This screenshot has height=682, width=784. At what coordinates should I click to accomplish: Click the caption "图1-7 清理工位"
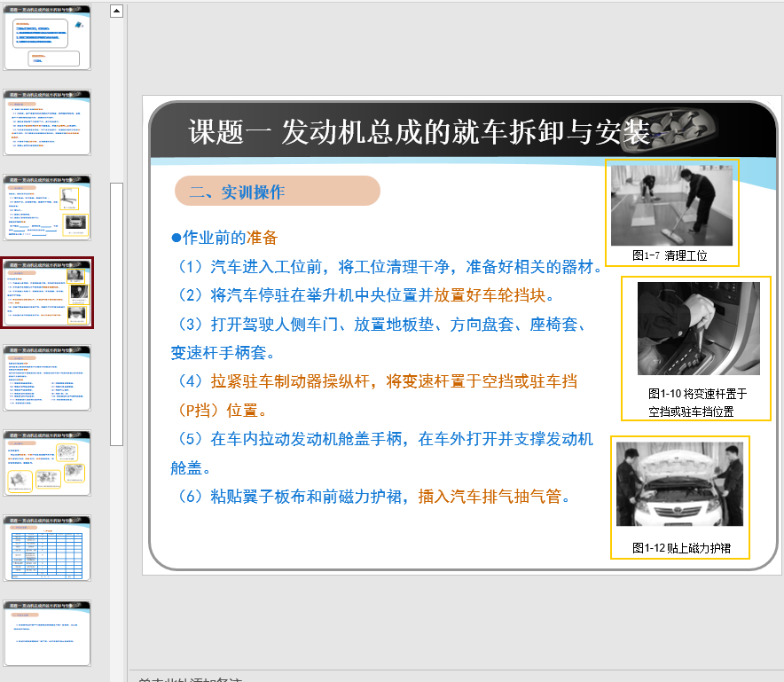tap(670, 255)
